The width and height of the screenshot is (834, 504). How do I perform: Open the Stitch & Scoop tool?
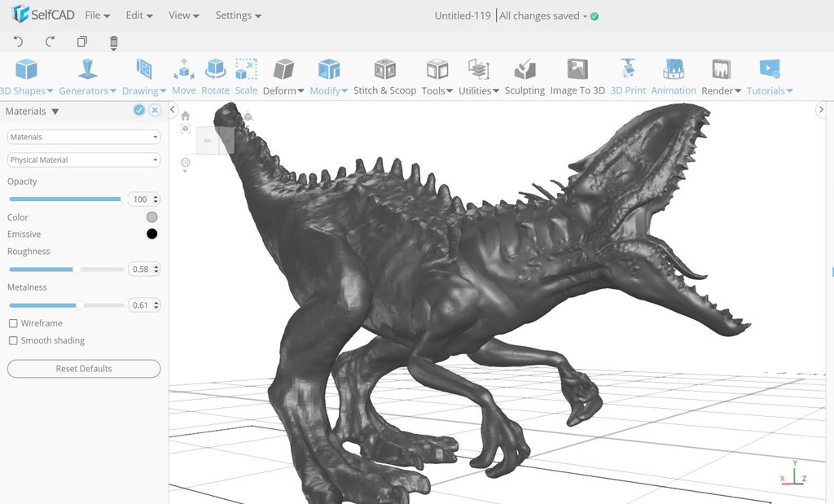coord(384,77)
